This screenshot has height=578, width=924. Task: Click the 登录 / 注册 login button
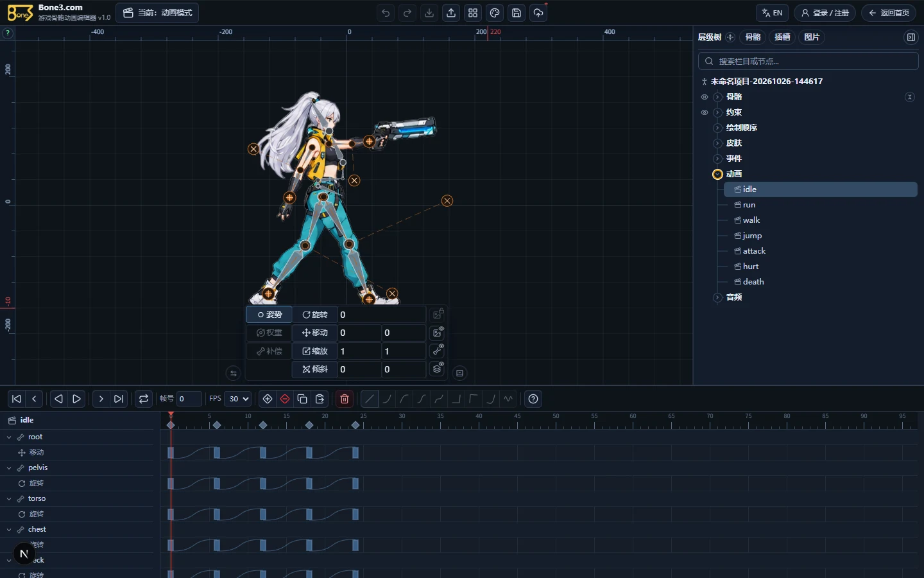(x=825, y=13)
